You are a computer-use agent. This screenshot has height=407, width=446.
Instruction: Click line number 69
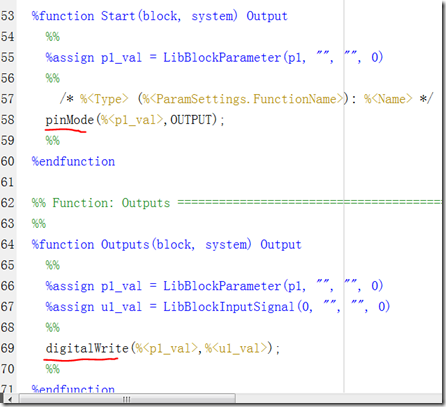[8, 348]
